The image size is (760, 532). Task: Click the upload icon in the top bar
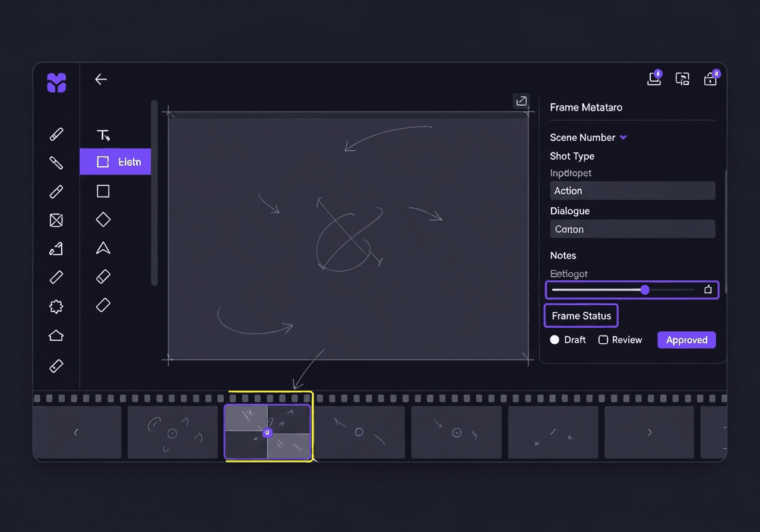(x=654, y=79)
